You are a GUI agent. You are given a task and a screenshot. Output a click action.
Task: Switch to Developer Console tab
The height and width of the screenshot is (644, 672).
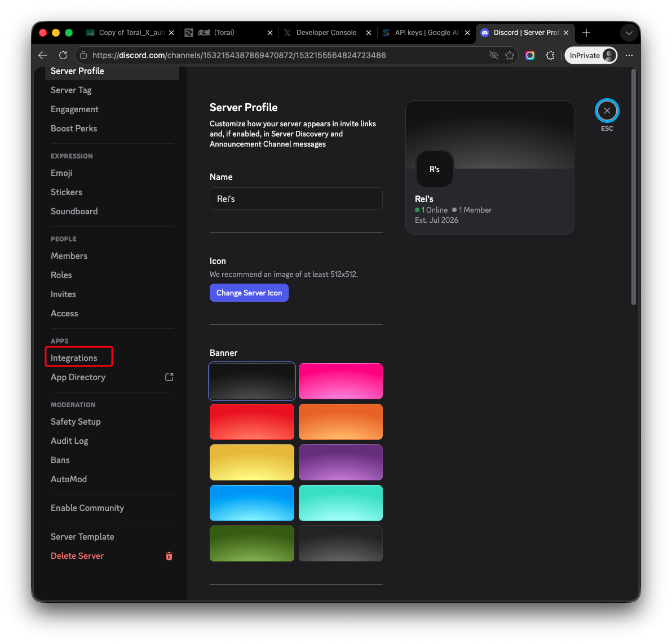[x=326, y=33]
